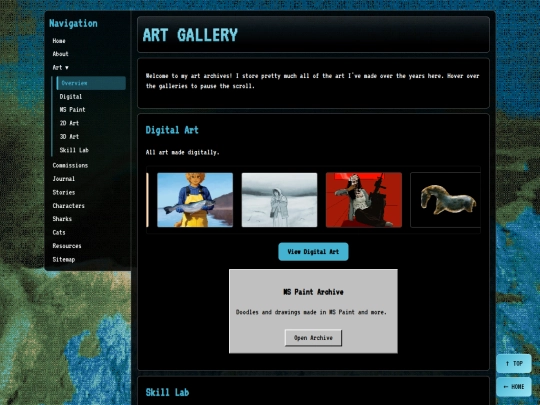Return home using the HOME button
540x405 pixels.
(514, 386)
